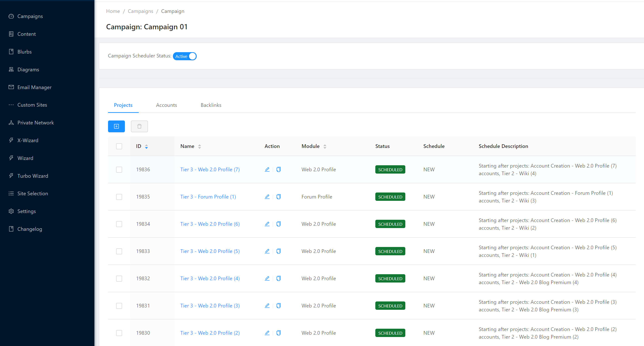
Task: Click the trash delete icon button
Action: click(x=139, y=126)
